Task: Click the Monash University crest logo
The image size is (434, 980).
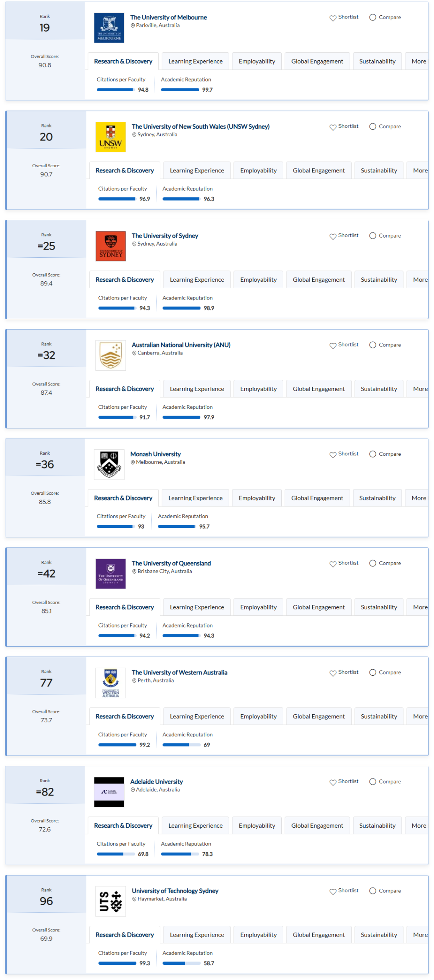Action: point(109,465)
